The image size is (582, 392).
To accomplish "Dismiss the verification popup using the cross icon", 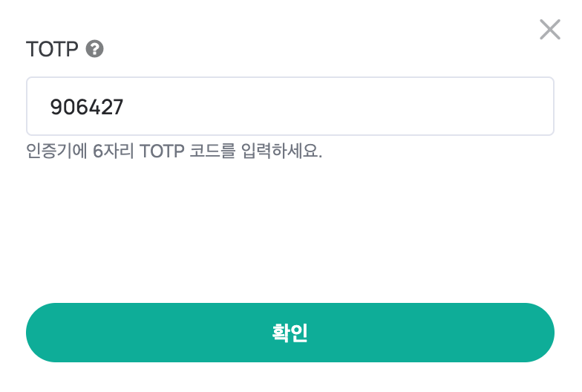I will tap(549, 30).
